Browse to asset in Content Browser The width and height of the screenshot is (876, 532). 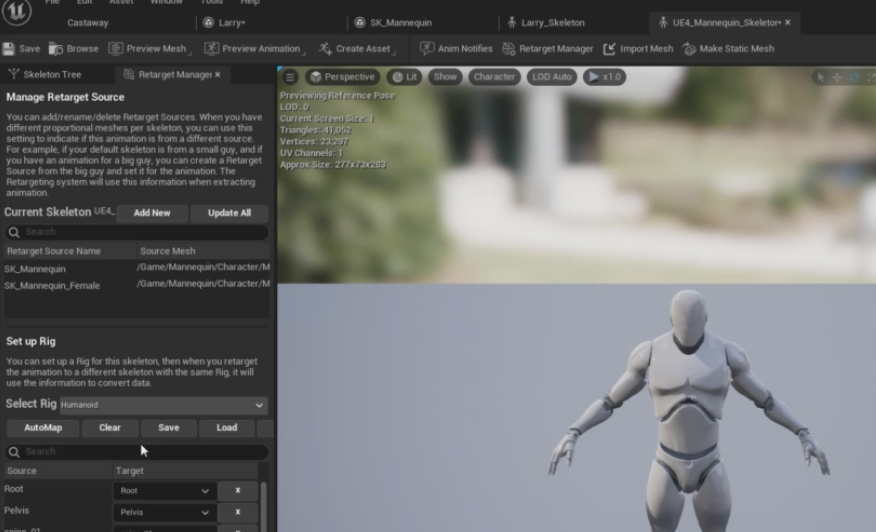coord(74,49)
